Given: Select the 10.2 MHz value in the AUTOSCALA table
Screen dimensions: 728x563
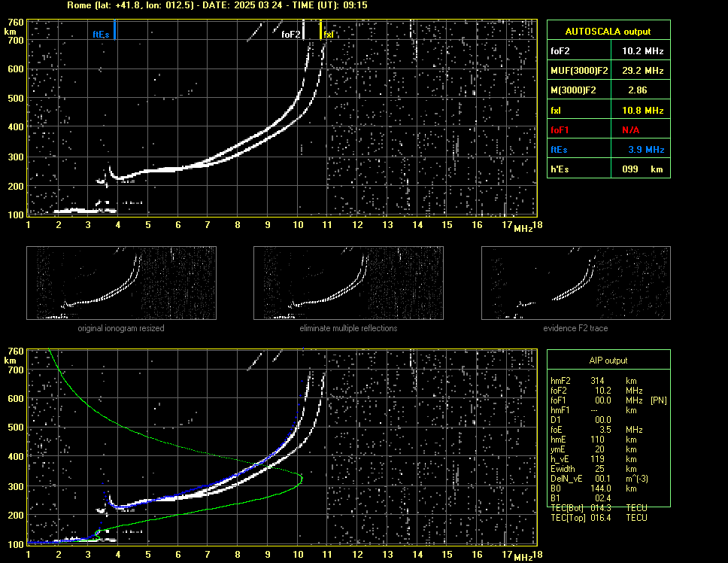Looking at the screenshot, I should 642,51.
